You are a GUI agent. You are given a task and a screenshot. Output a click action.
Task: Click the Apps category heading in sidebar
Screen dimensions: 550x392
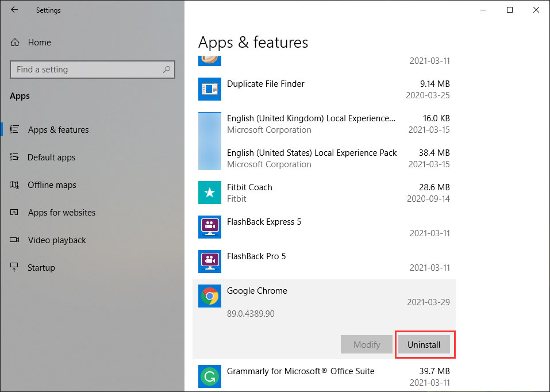[x=20, y=96]
